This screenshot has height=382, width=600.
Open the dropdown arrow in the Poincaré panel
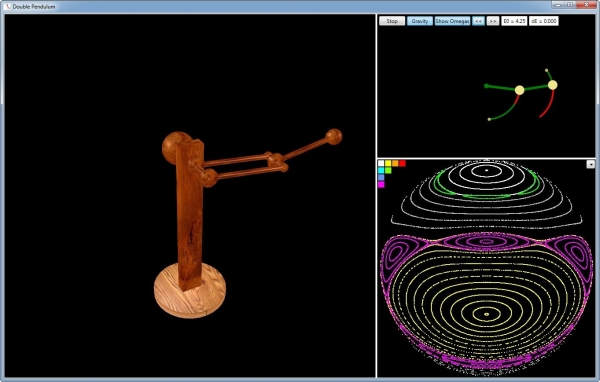590,164
